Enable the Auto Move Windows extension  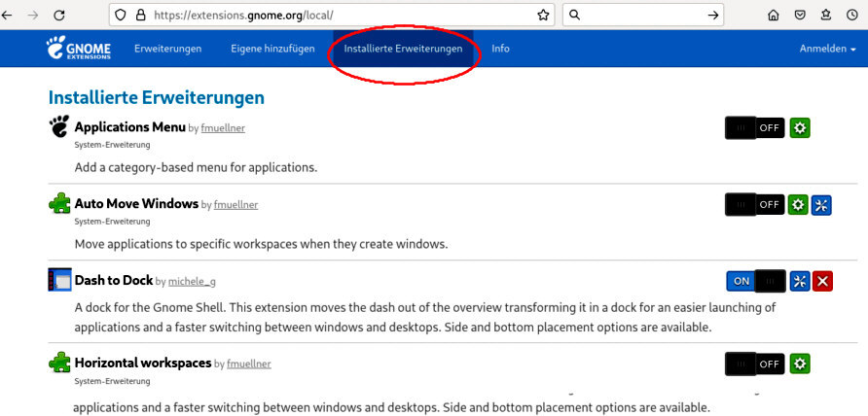(754, 204)
